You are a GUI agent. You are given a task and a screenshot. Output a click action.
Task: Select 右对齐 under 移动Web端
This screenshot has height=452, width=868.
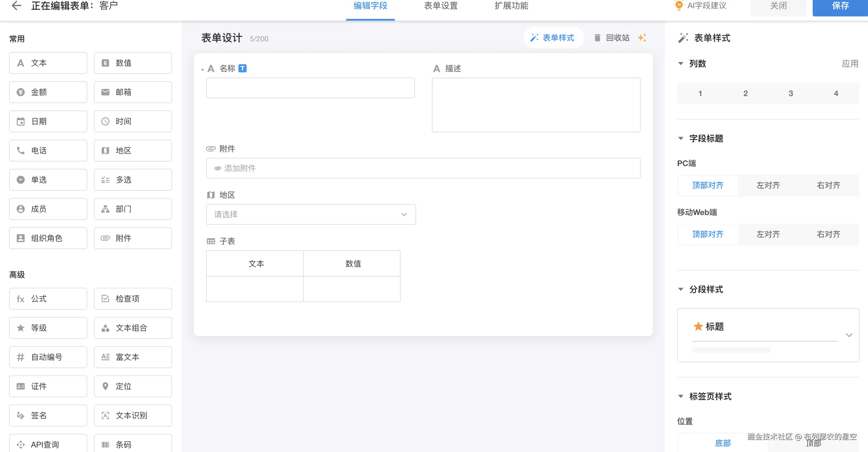click(828, 234)
